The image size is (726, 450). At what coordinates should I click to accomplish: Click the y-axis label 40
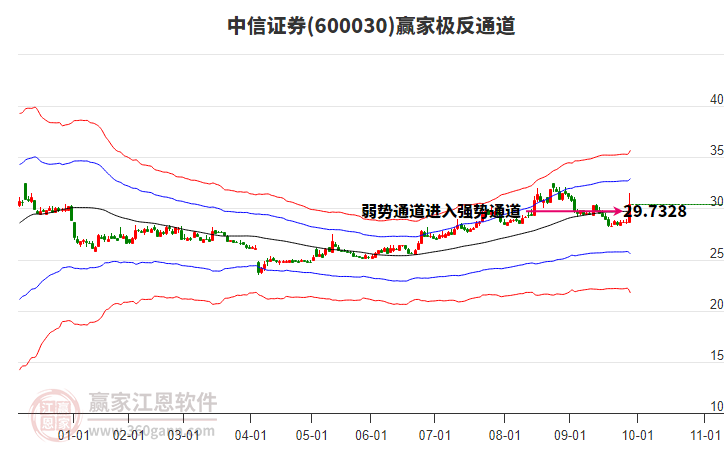[717, 99]
